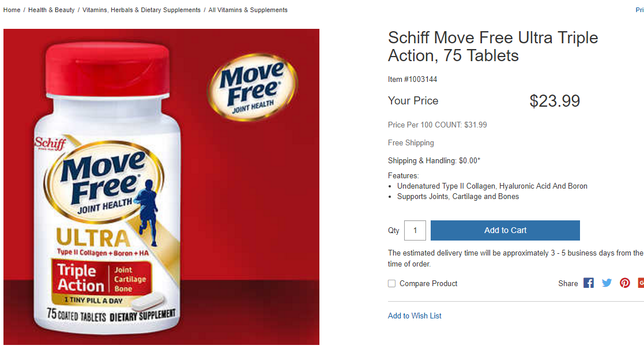Click the Google Plus share icon
644x349 pixels.
pyautogui.click(x=641, y=283)
